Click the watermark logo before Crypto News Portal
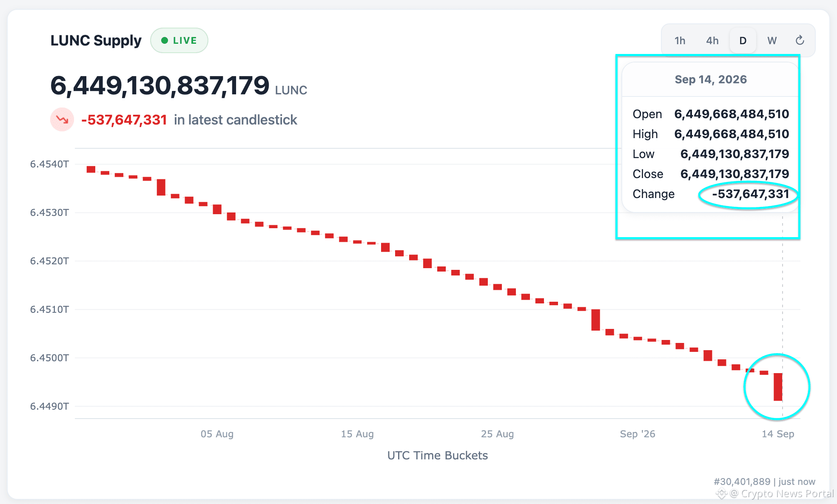Screen dimensions: 837x504 pyautogui.click(x=722, y=494)
